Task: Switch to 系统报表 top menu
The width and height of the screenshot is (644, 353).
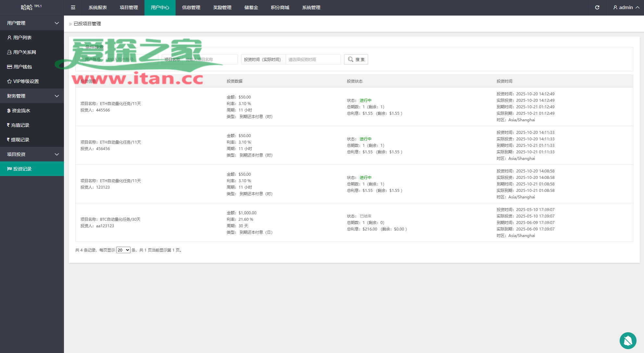Action: (x=98, y=7)
